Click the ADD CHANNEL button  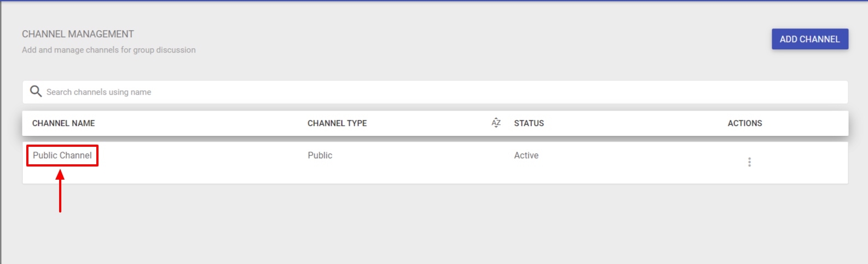[x=810, y=39]
